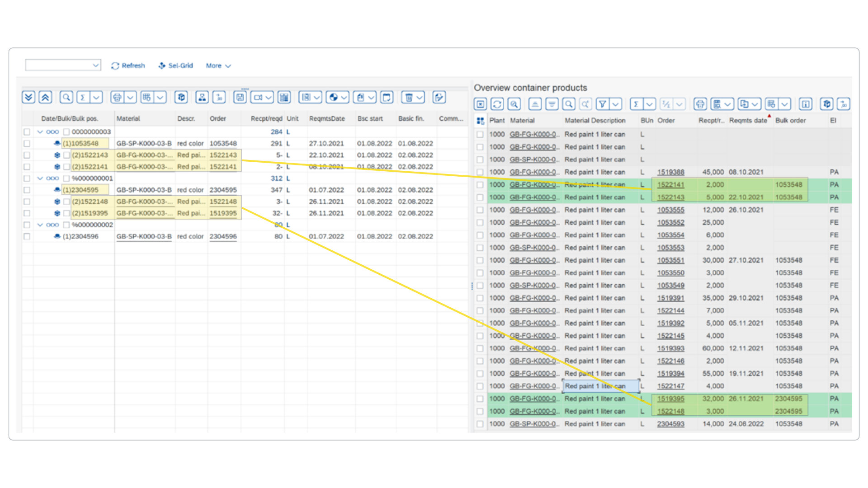868x488 pixels.
Task: Check the row checkbox next to order 1519388
Action: click(x=480, y=172)
